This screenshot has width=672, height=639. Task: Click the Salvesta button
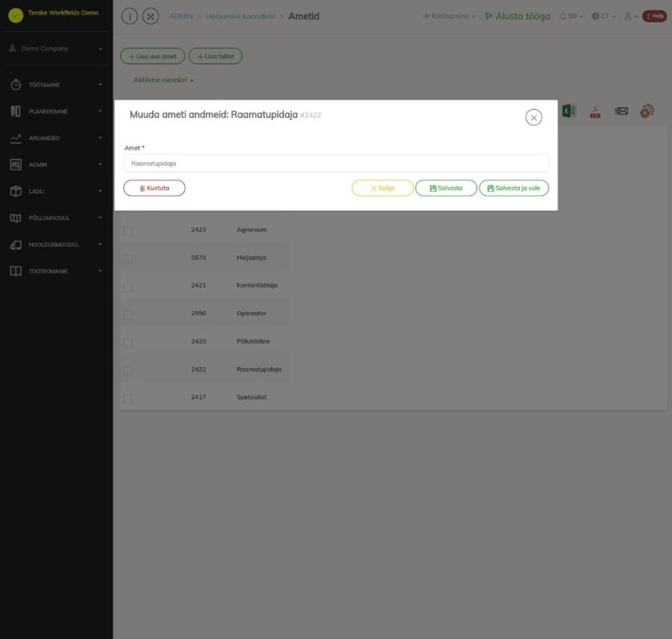click(446, 188)
